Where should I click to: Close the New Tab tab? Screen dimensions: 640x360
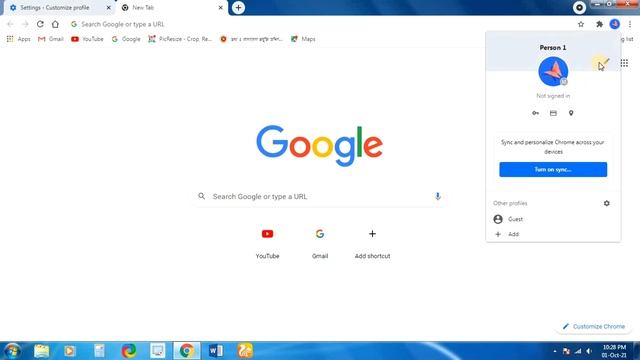[x=220, y=8]
